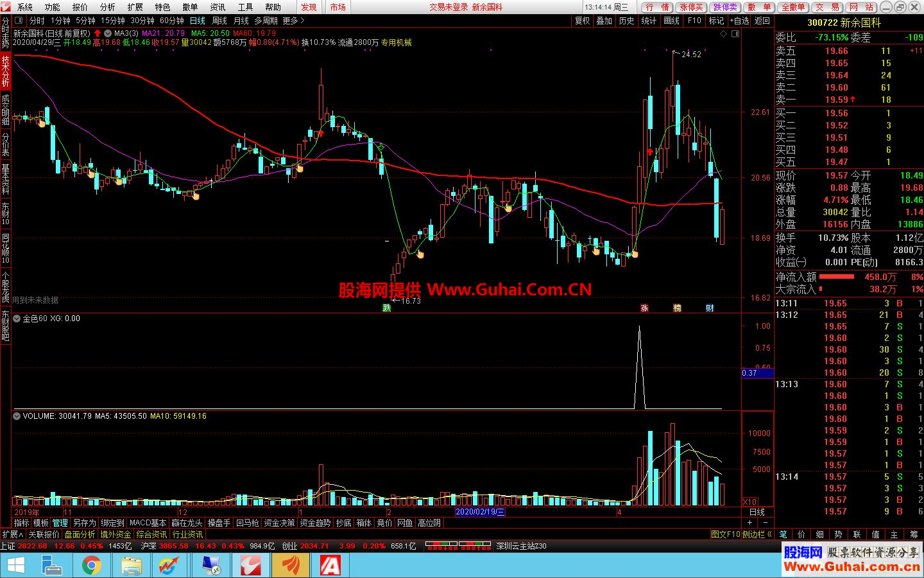924x578 pixels.
Task: Switch to the 分时 intraday view
Action: tap(37, 21)
